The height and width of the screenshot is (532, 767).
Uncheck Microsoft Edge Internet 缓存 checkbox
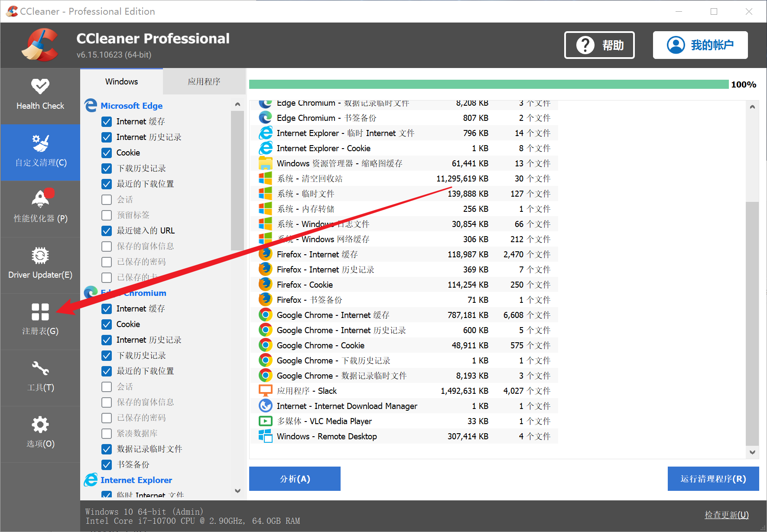(107, 122)
